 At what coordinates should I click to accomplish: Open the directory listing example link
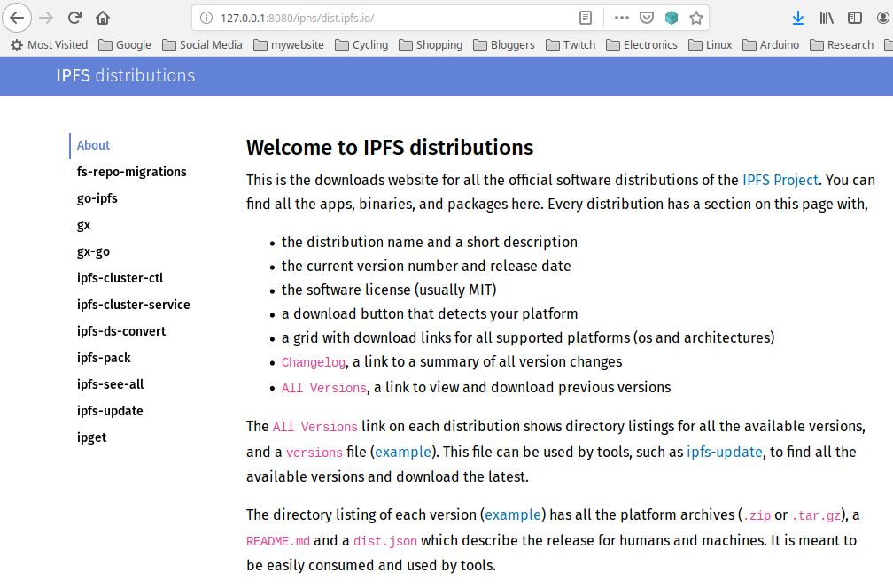[513, 515]
